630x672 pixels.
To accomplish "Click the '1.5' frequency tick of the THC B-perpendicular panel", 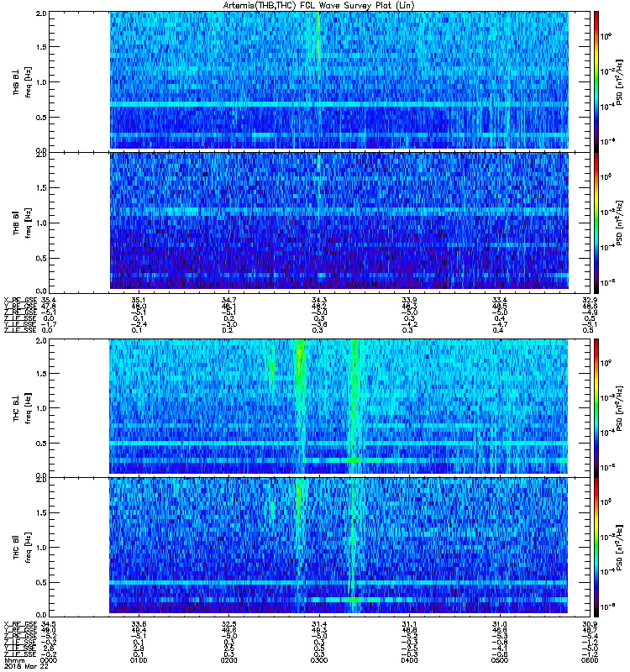I will click(x=41, y=374).
